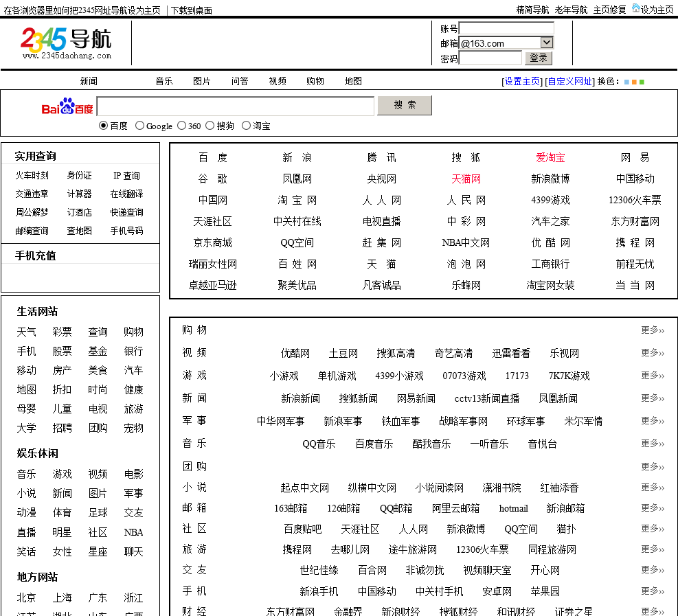Open the 快递查询 tool link
The image size is (678, 616).
pyautogui.click(x=126, y=212)
